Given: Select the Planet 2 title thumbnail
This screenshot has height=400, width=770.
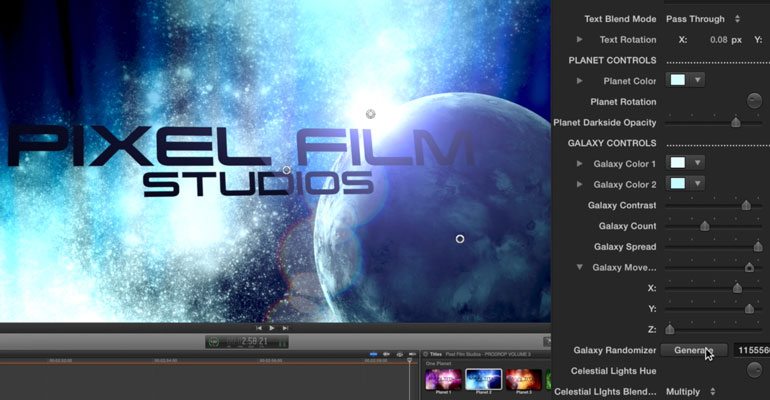Looking at the screenshot, I should click(x=484, y=380).
